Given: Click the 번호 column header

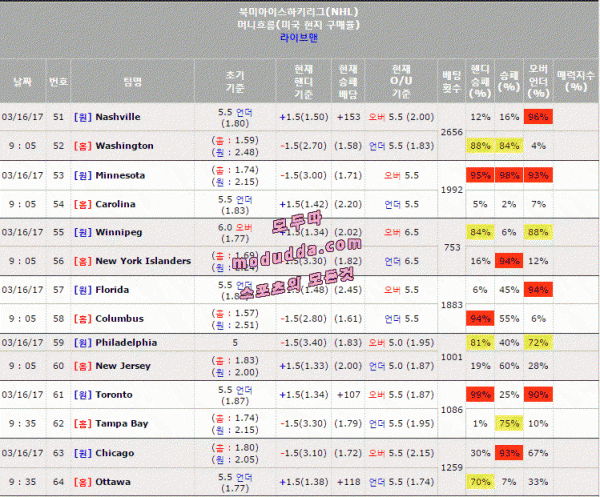Looking at the screenshot, I should pyautogui.click(x=58, y=81).
